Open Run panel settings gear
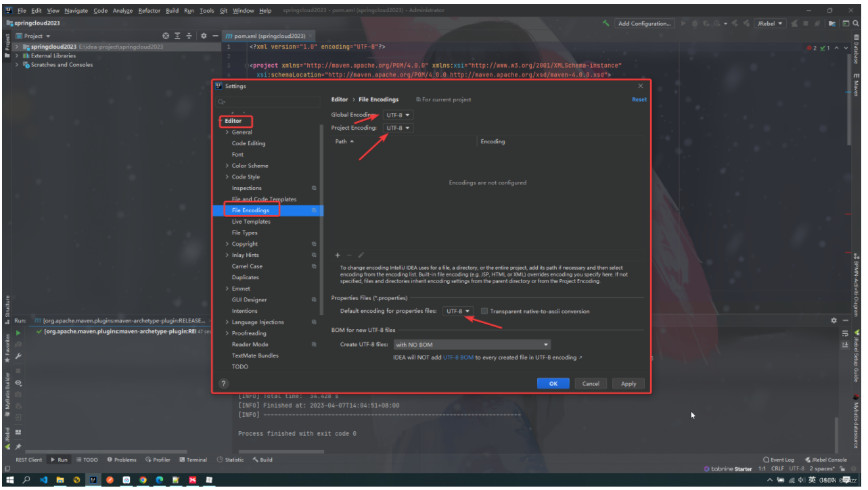This screenshot has width=868, height=490. [x=834, y=320]
